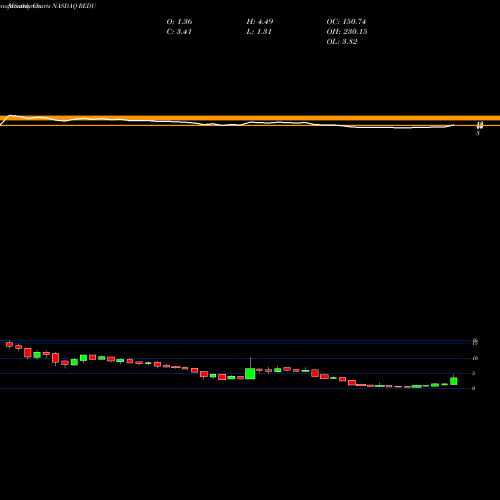Select the low value L: 1.31
Viewport: 500px width, 500px height.
(259, 32)
